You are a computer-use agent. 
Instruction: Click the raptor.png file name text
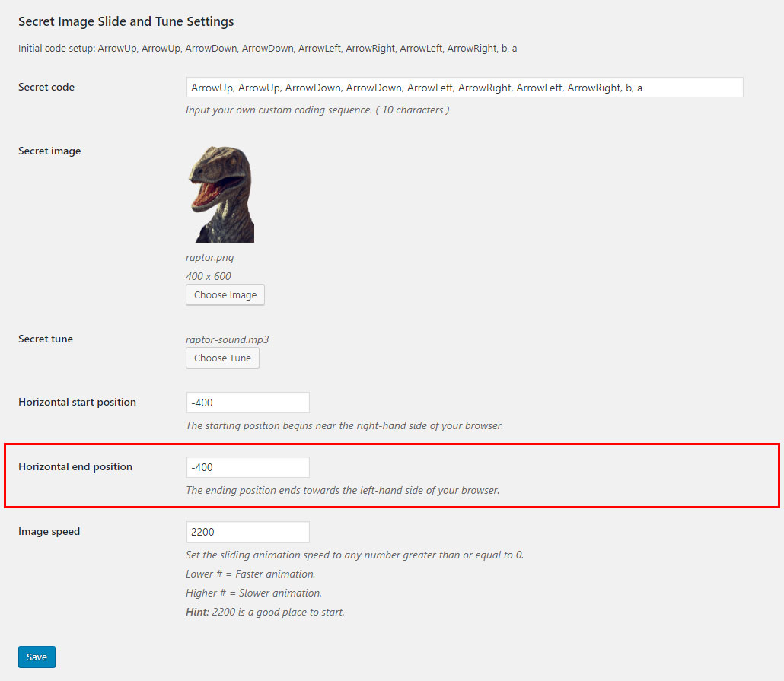pos(209,257)
